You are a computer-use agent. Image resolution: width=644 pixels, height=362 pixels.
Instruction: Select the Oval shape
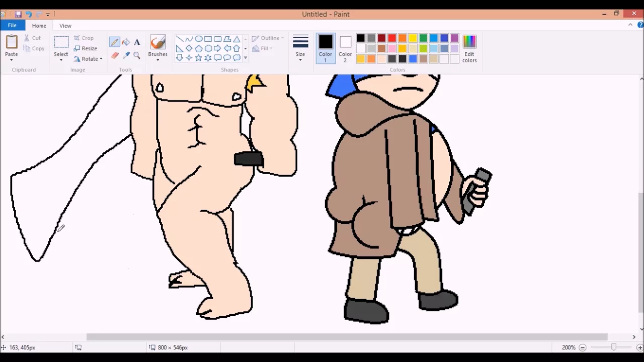coord(198,38)
